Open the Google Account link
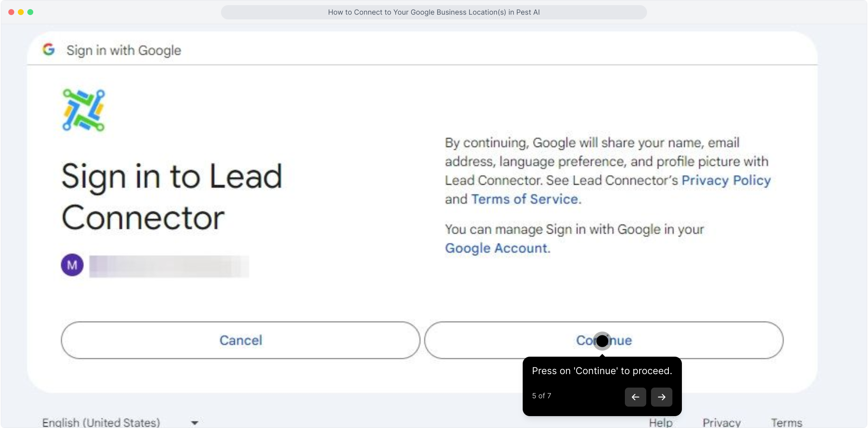The image size is (868, 428). click(498, 248)
